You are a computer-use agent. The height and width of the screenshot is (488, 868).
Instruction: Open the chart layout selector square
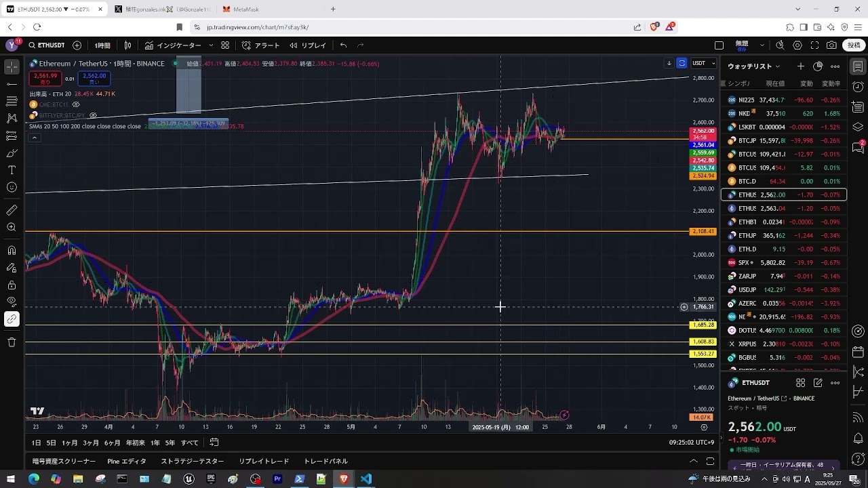[x=719, y=45]
